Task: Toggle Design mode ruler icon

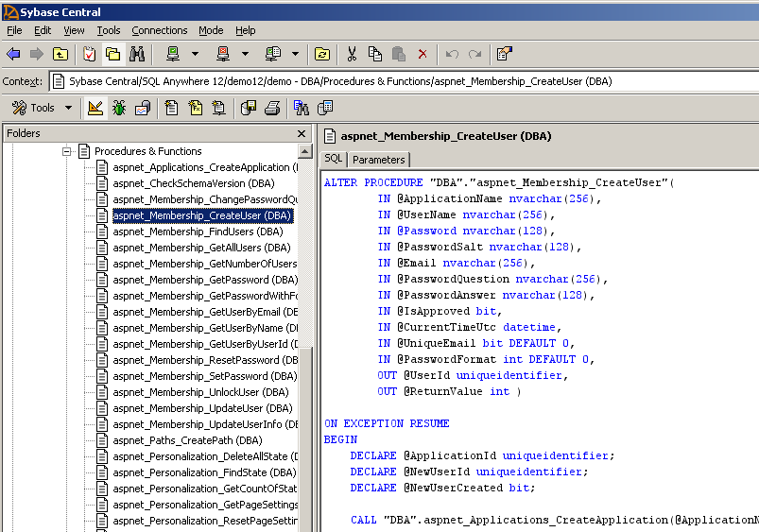Action: [x=95, y=108]
